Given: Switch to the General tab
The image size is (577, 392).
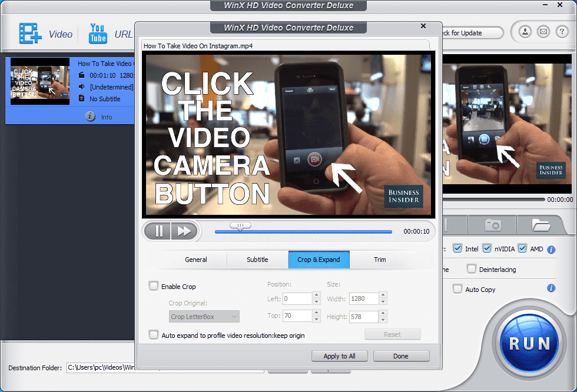Looking at the screenshot, I should pos(195,260).
